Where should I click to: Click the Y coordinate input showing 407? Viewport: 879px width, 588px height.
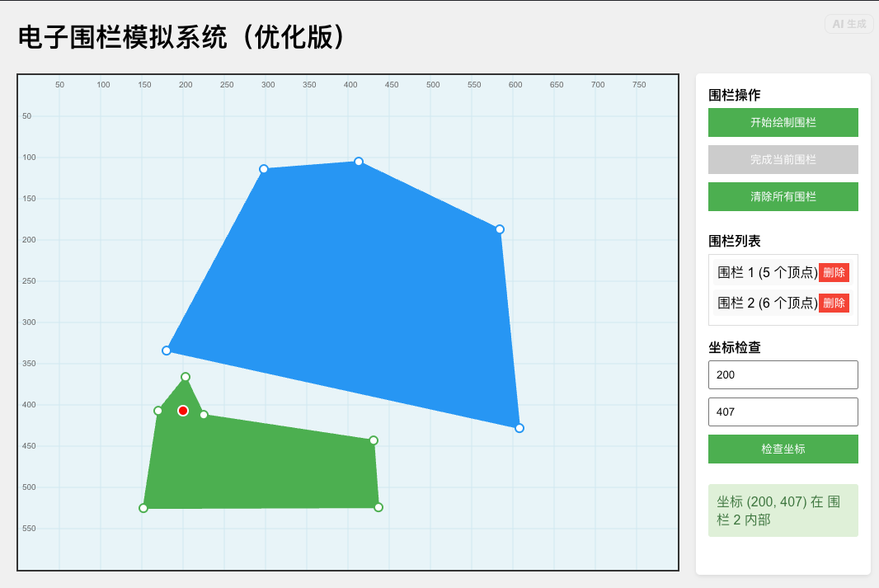click(783, 412)
